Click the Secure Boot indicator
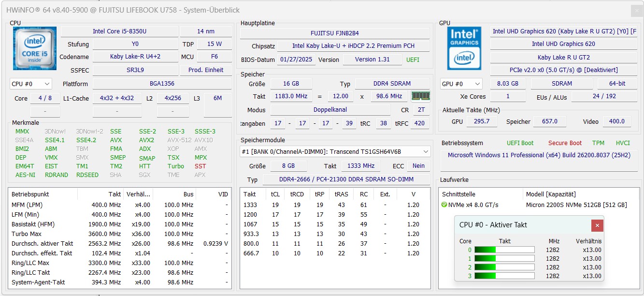This screenshot has height=296, width=644. 565,143
